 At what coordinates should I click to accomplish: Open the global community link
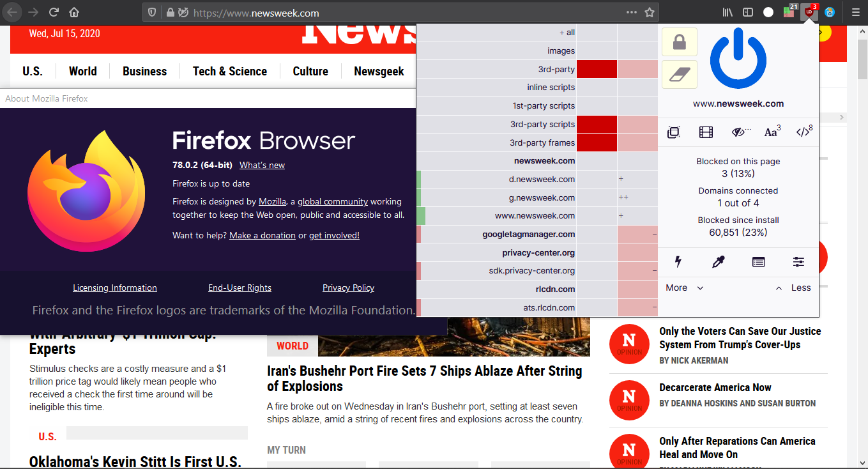tap(333, 201)
